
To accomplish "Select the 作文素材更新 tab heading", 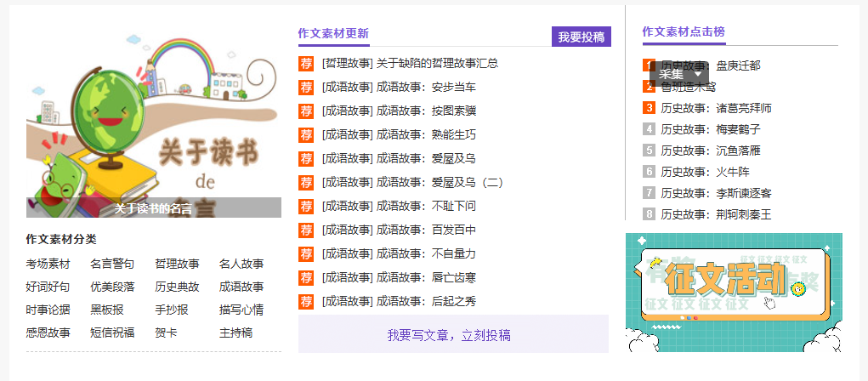I will coord(333,33).
